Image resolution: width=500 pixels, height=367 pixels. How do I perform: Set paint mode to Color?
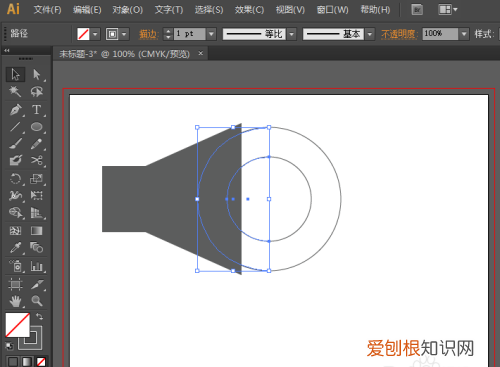pos(13,362)
